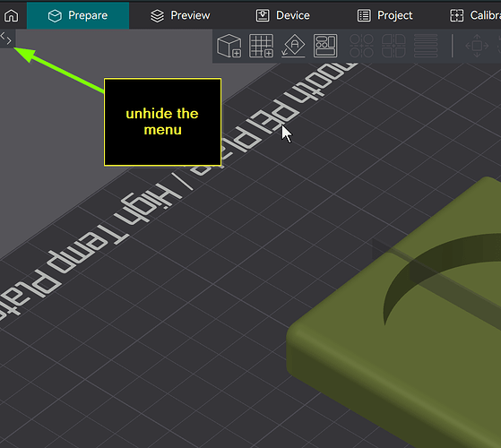501x448 pixels.
Task: Switch to the Prepare tab
Action: (78, 15)
